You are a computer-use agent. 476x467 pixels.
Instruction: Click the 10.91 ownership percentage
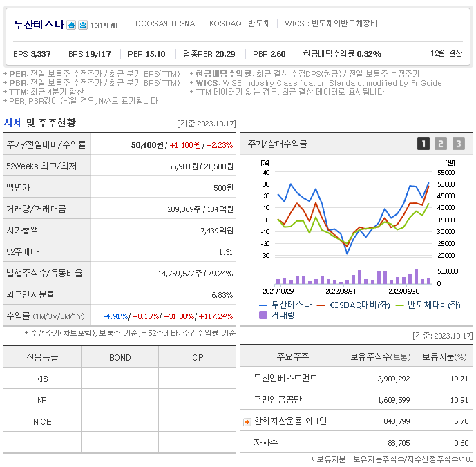tap(459, 400)
